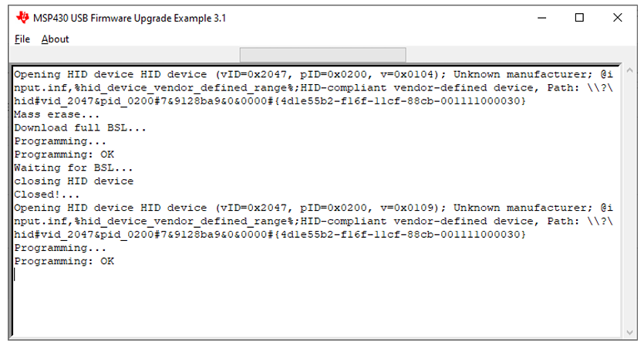Click the Texas Instruments logo icon

coord(21,18)
